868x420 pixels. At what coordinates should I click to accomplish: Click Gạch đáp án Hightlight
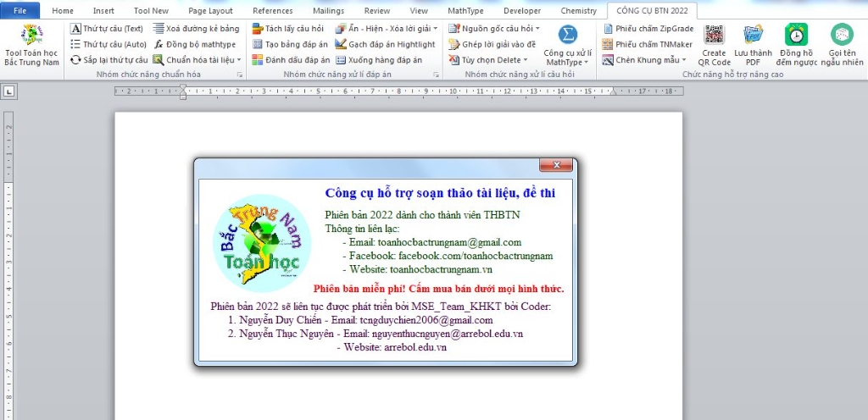tap(386, 44)
